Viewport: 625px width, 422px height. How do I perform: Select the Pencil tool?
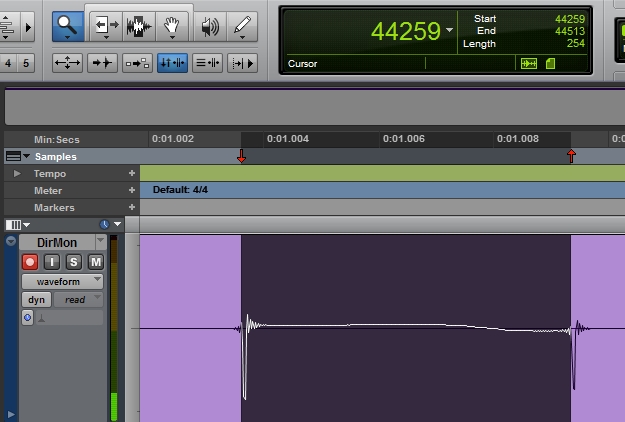click(241, 27)
